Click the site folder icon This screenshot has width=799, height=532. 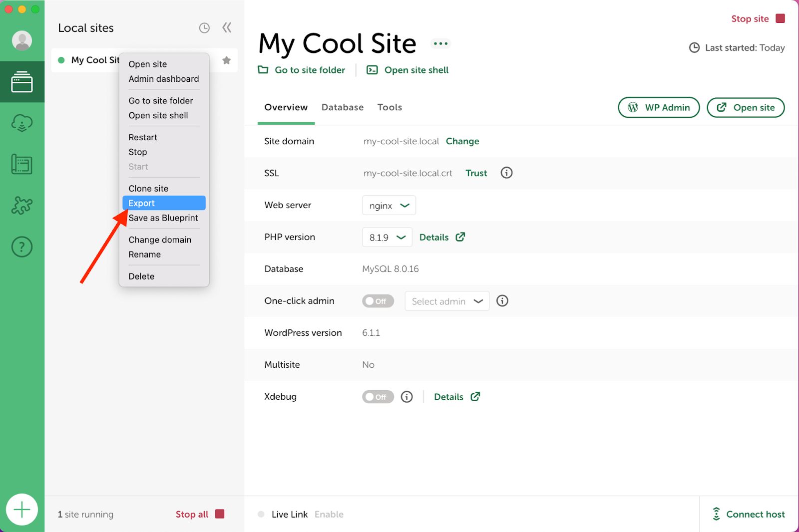click(263, 70)
